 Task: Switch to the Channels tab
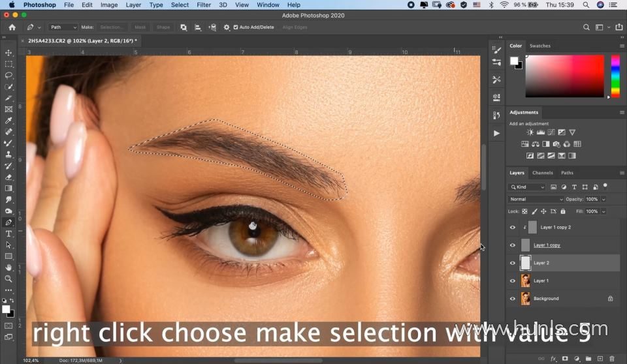[543, 173]
